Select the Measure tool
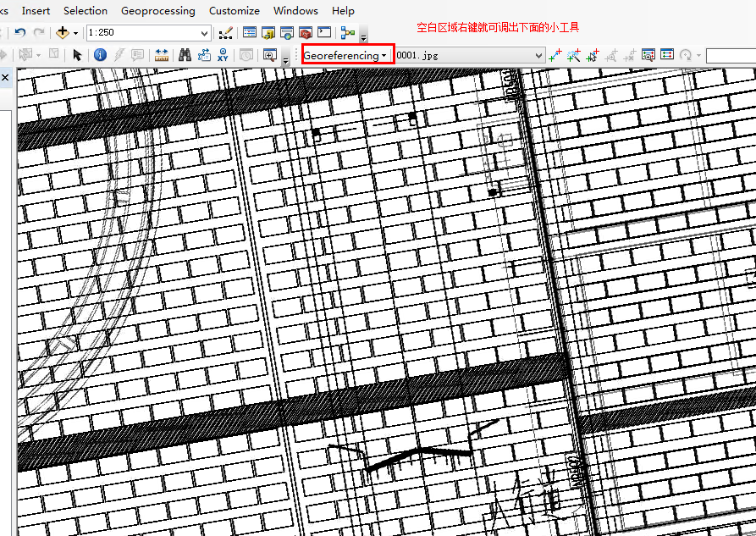The image size is (756, 536). [161, 54]
